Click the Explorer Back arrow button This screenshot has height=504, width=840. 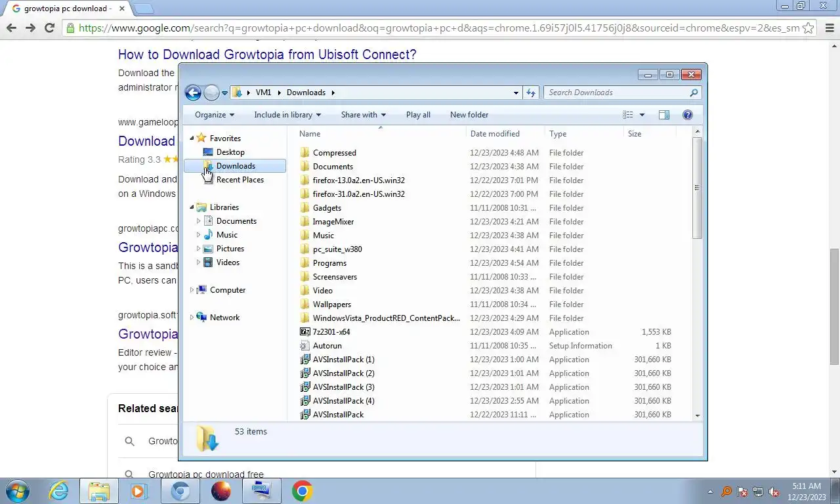click(x=193, y=93)
